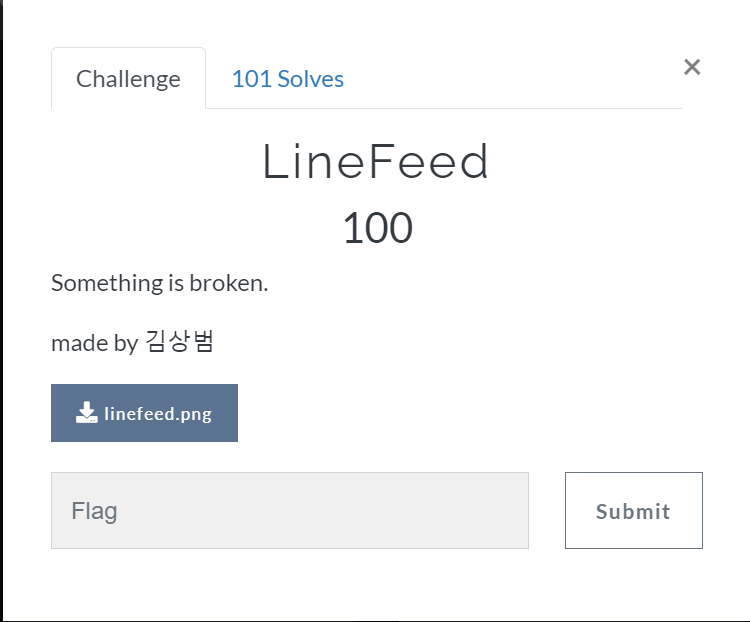
Task: Click the LineFeed challenge title
Action: [x=376, y=162]
